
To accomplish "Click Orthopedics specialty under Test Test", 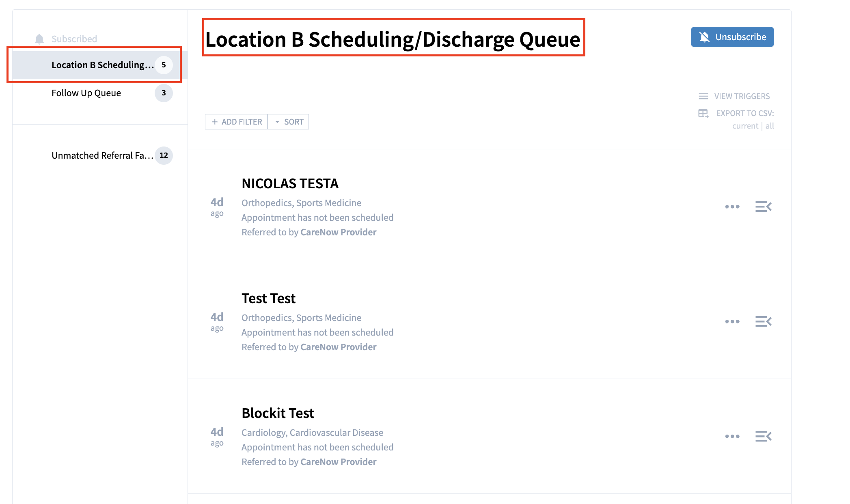I will click(x=301, y=318).
